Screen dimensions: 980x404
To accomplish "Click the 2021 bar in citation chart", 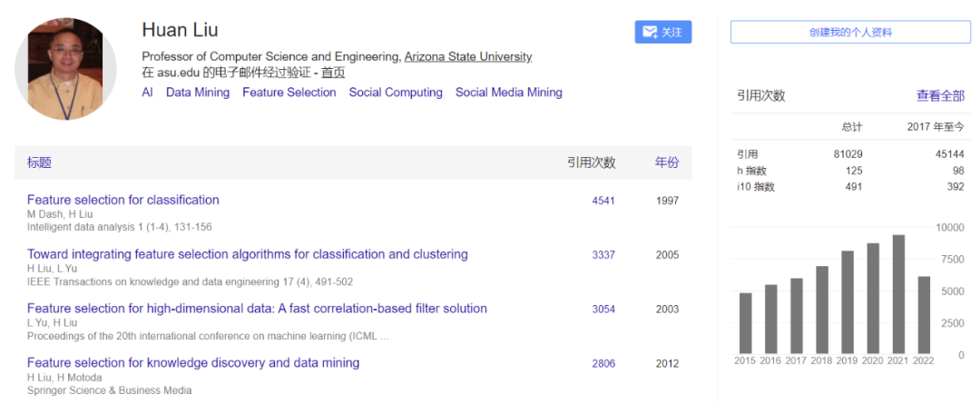I will pos(898,293).
